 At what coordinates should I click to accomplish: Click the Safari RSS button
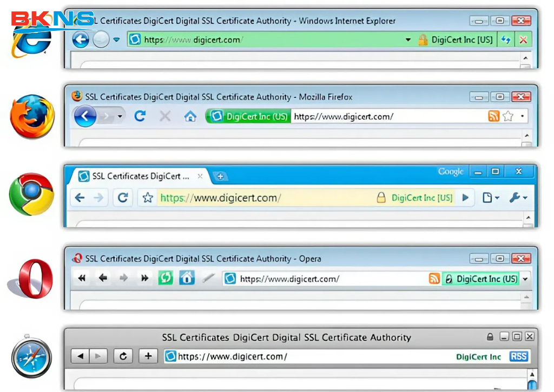tap(520, 357)
